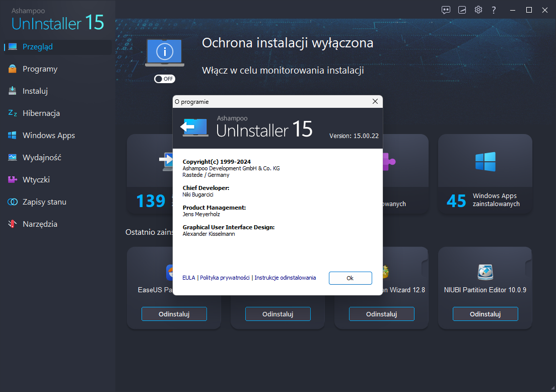Image resolution: width=556 pixels, height=392 pixels.
Task: Click the Wydajność chart icon
Action: 13,158
